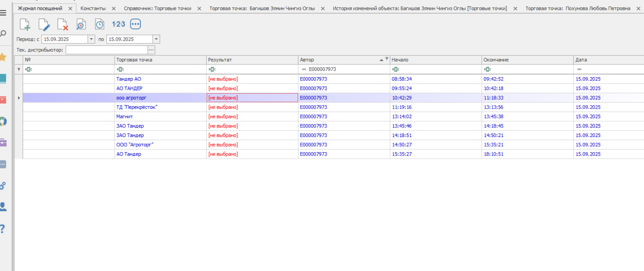
Task: Click filter condition icon in Окончание column
Action: [487, 69]
